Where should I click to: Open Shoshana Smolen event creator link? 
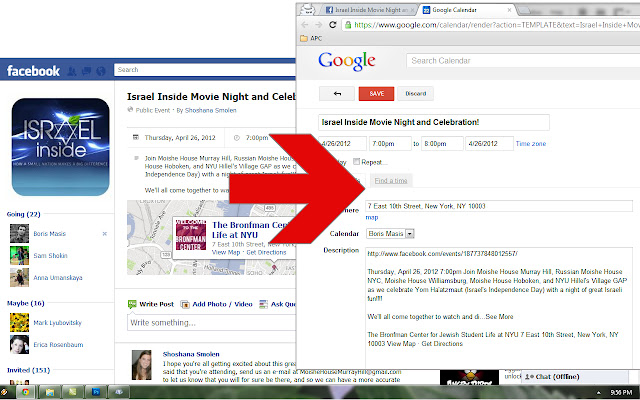coord(211,110)
